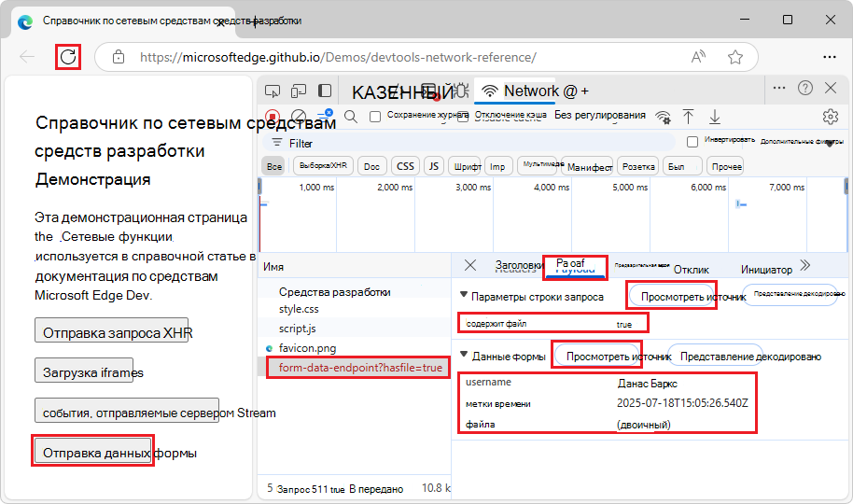Clear the network log
This screenshot has width=853, height=504.
(x=298, y=117)
